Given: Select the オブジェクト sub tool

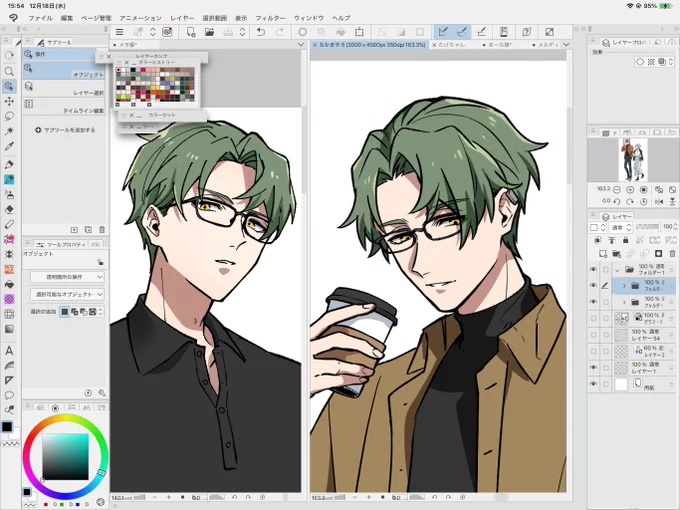Looking at the screenshot, I should (x=64, y=70).
